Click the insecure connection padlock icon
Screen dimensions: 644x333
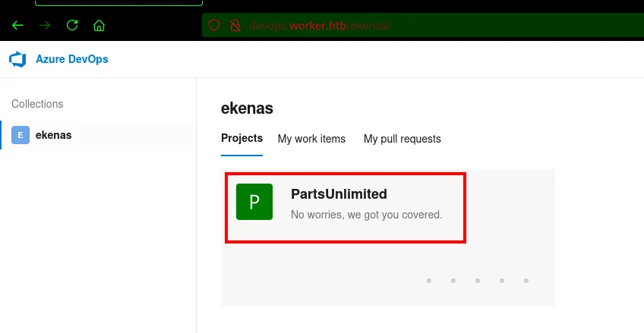(235, 25)
